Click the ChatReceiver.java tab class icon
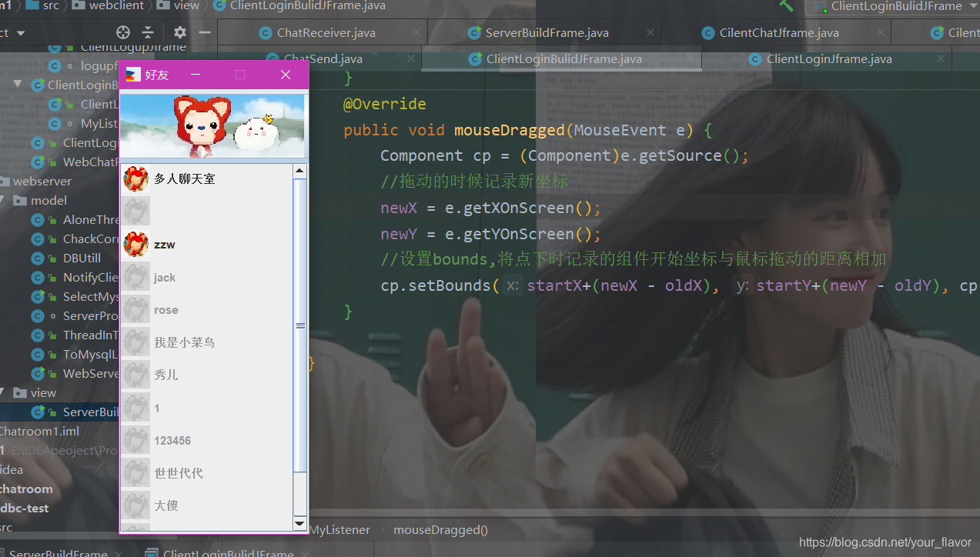The image size is (980, 557). (265, 33)
